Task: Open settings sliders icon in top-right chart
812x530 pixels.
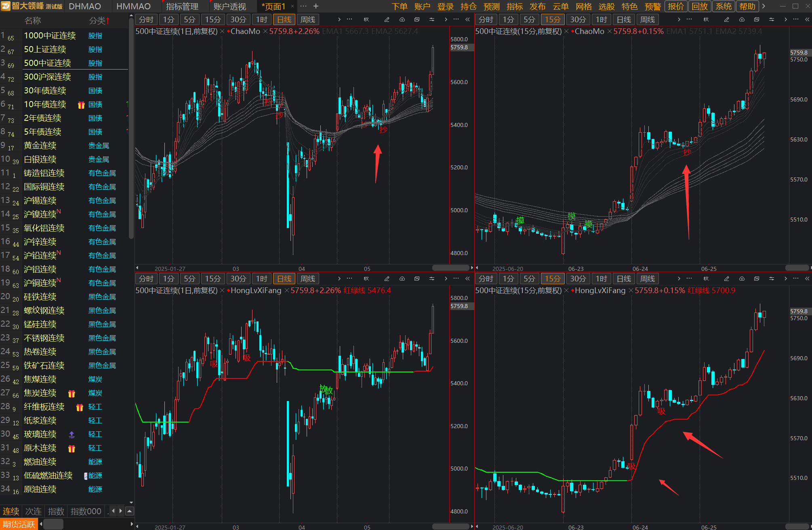Action: tap(772, 19)
